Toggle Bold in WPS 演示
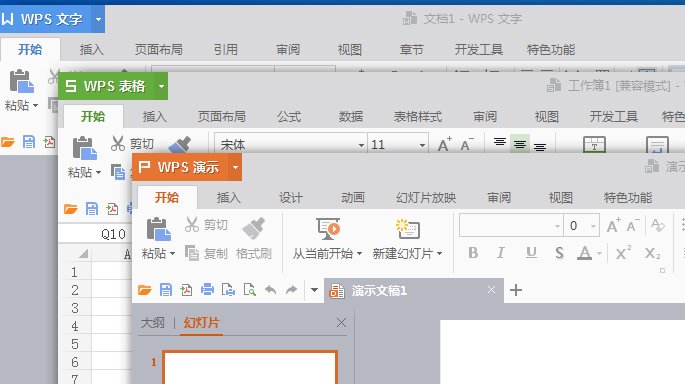This screenshot has width=685, height=384. (473, 253)
